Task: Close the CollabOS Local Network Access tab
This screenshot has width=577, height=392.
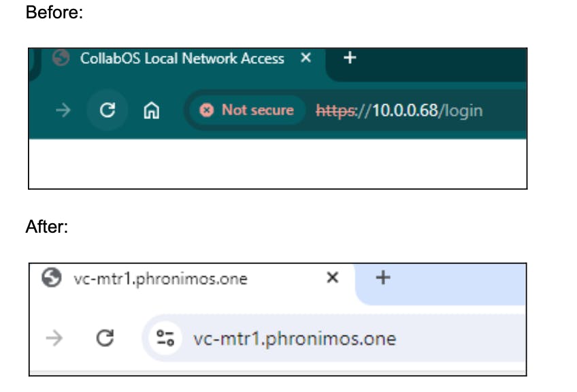Action: click(306, 59)
